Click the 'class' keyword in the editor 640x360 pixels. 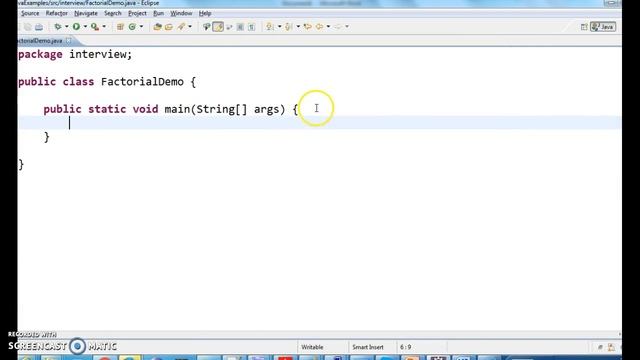coord(78,82)
